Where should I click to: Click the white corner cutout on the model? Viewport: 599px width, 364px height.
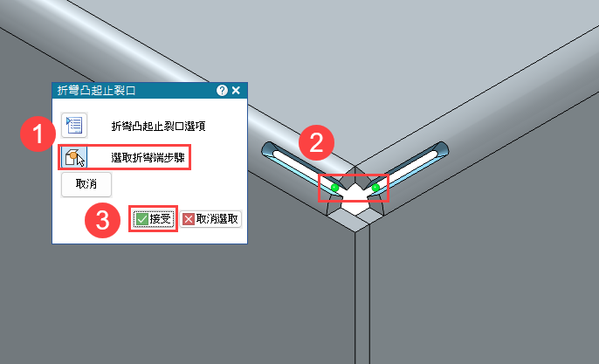[x=355, y=199]
